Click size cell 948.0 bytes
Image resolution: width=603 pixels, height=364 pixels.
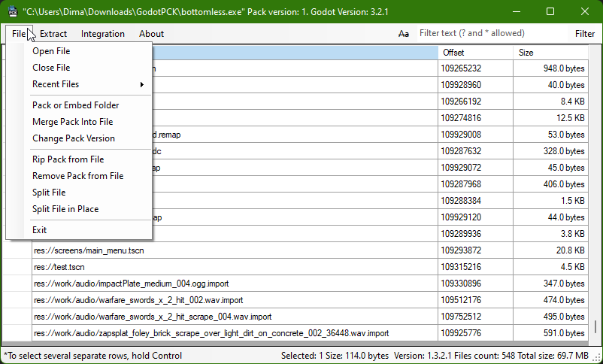tap(550, 68)
